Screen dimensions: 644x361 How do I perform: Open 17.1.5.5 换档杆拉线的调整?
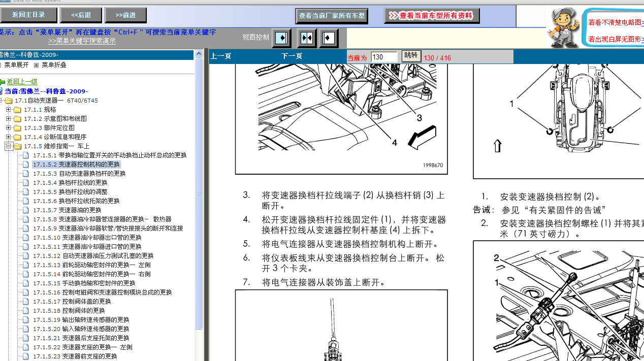(x=70, y=192)
